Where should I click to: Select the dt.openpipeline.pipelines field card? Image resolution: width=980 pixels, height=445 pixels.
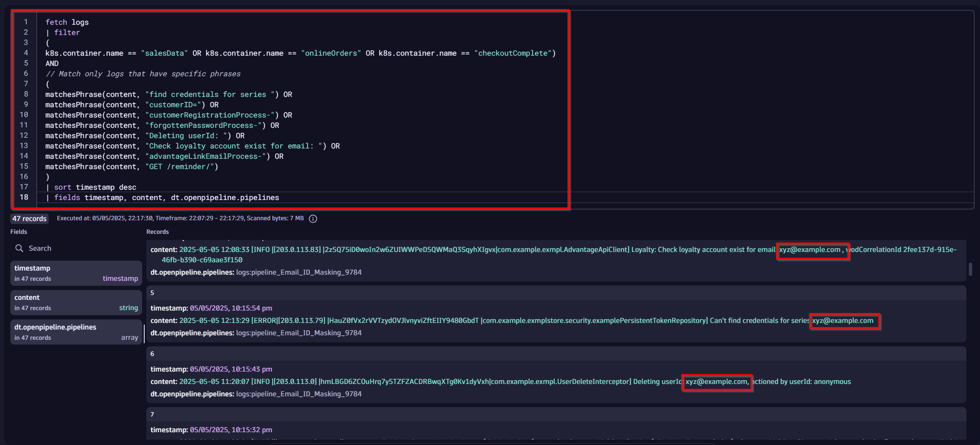tap(76, 332)
